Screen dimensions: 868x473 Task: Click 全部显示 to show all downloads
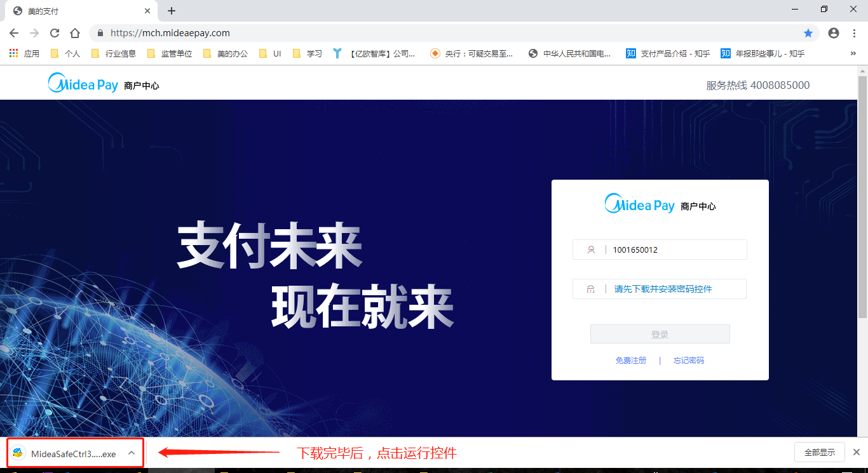(x=819, y=453)
